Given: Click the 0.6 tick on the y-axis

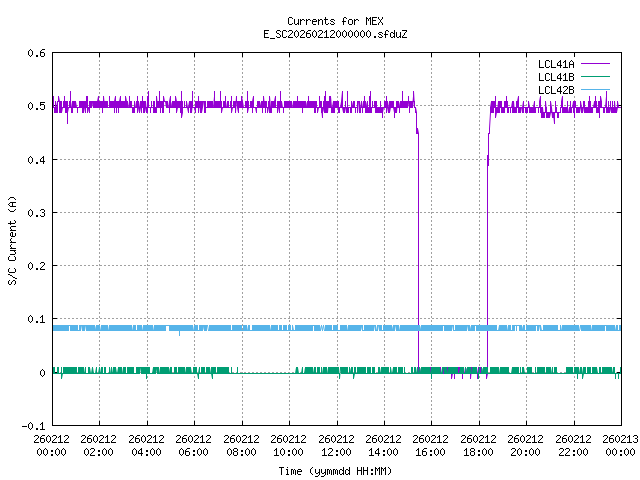Looking at the screenshot, I should [x=35, y=53].
